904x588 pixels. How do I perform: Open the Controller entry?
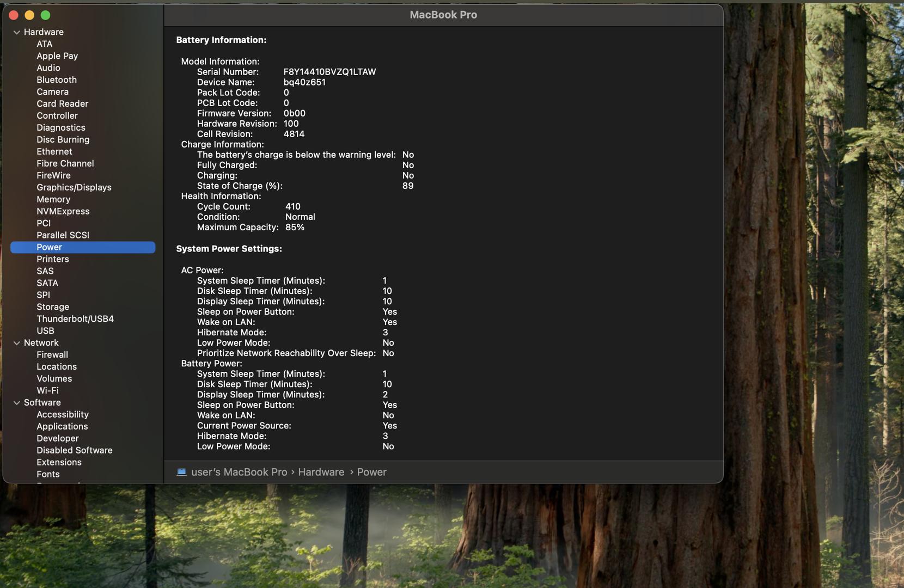pyautogui.click(x=57, y=116)
